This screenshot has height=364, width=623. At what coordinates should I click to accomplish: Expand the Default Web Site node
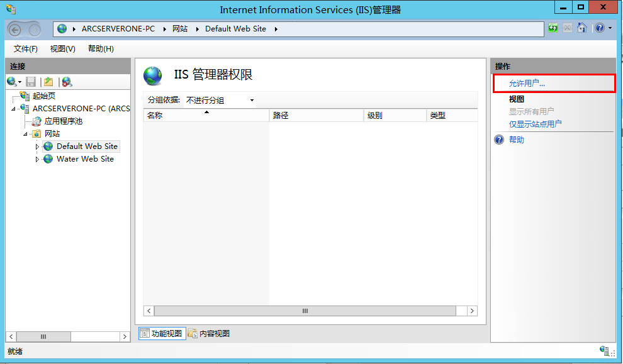coord(37,146)
